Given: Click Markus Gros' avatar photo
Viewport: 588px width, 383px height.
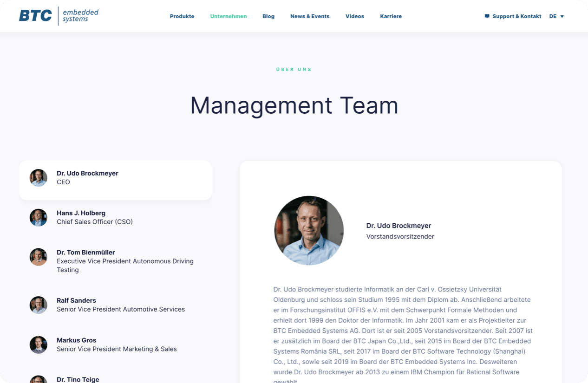Looking at the screenshot, I should [x=39, y=344].
